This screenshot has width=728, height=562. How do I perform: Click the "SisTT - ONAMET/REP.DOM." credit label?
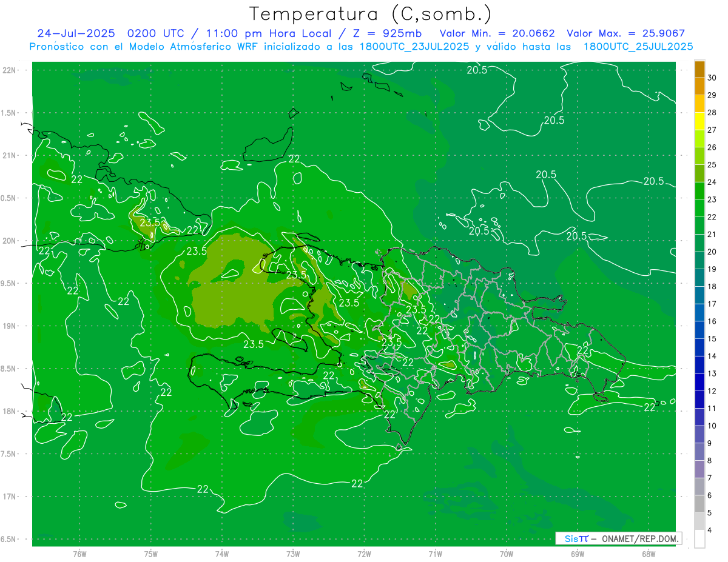coord(618,538)
